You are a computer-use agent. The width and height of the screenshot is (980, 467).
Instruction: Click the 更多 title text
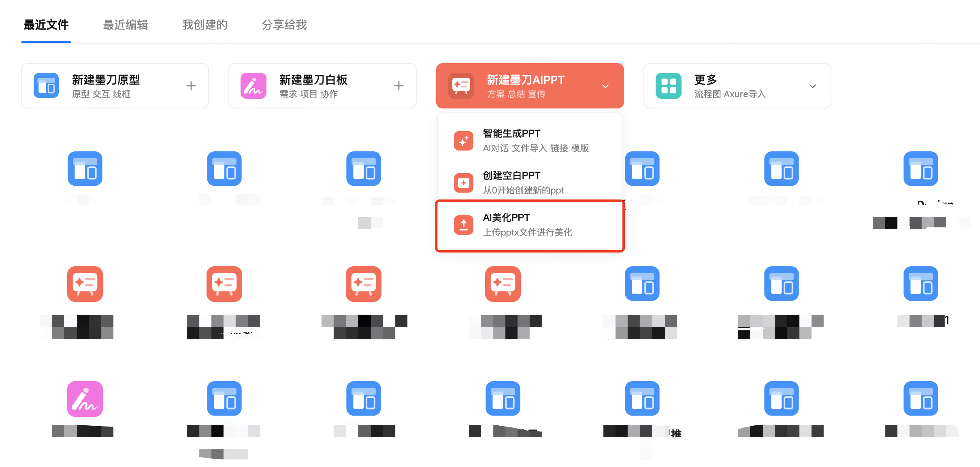(x=706, y=80)
